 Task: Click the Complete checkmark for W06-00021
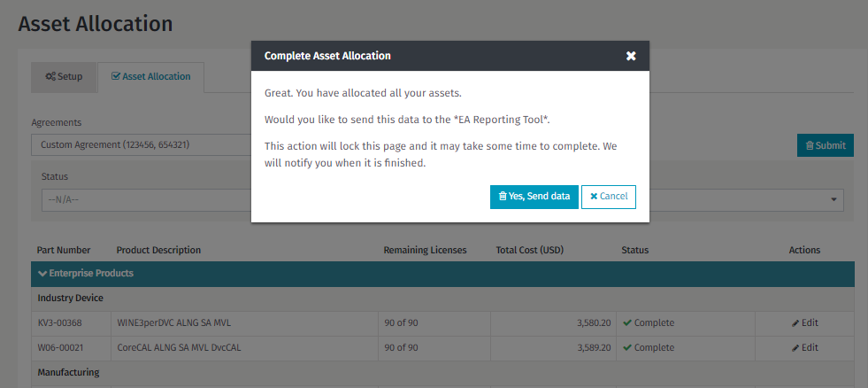coord(627,348)
